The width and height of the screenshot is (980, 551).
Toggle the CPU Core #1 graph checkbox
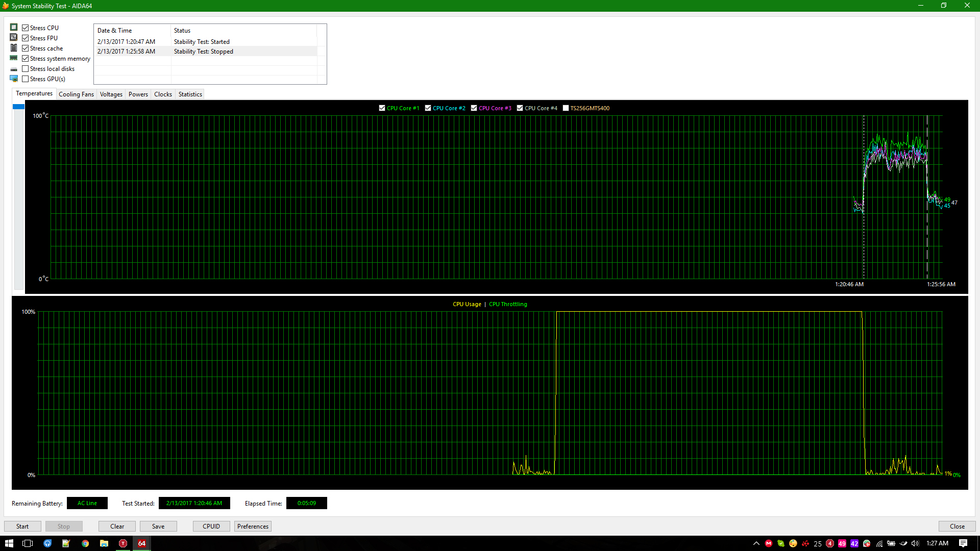tap(382, 108)
